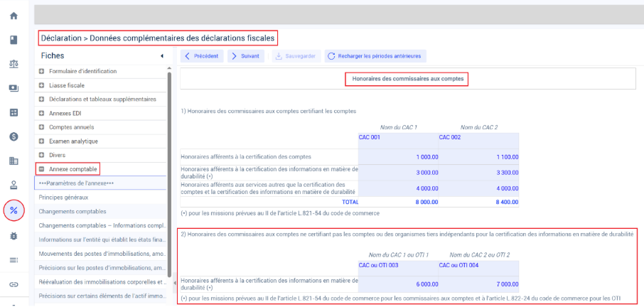Select Paramètres de l'annexe in the list
The width and height of the screenshot is (644, 307).
point(100,183)
